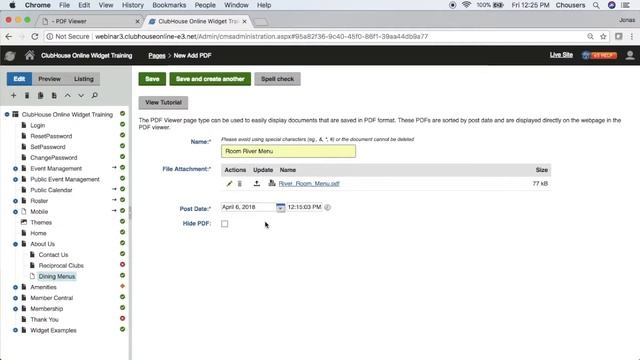The height and width of the screenshot is (360, 640).
Task: Click the green status icon beside Login
Action: (122, 124)
